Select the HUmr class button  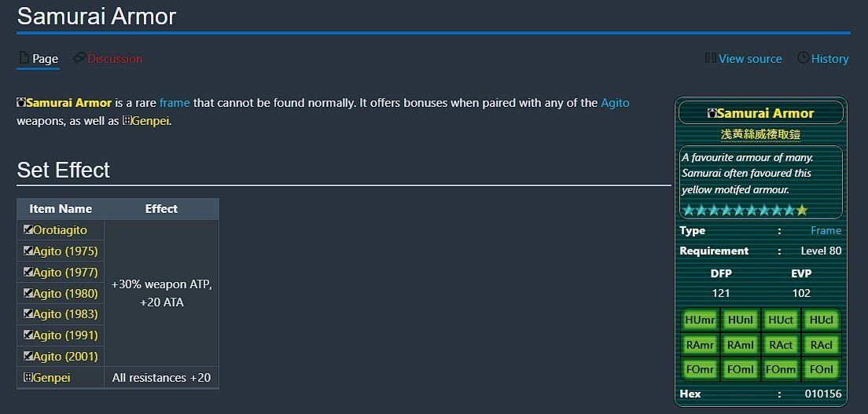pyautogui.click(x=700, y=321)
